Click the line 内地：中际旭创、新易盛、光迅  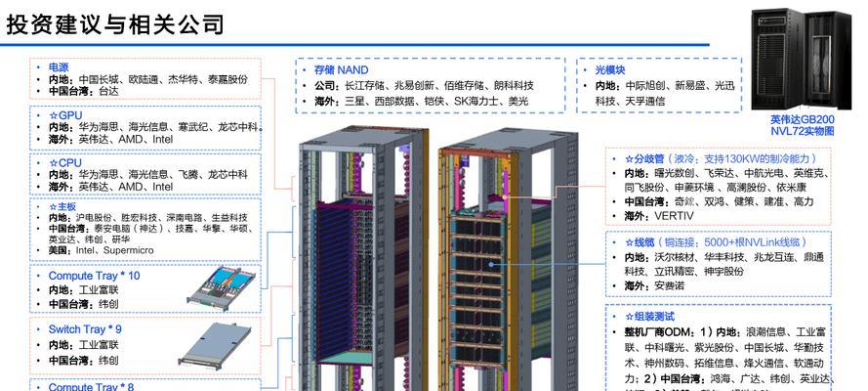[x=667, y=85]
